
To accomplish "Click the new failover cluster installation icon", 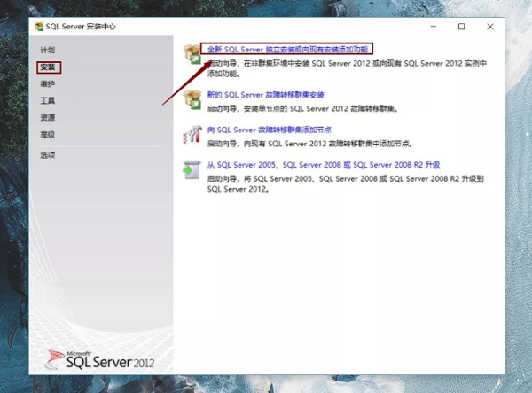I will click(190, 101).
